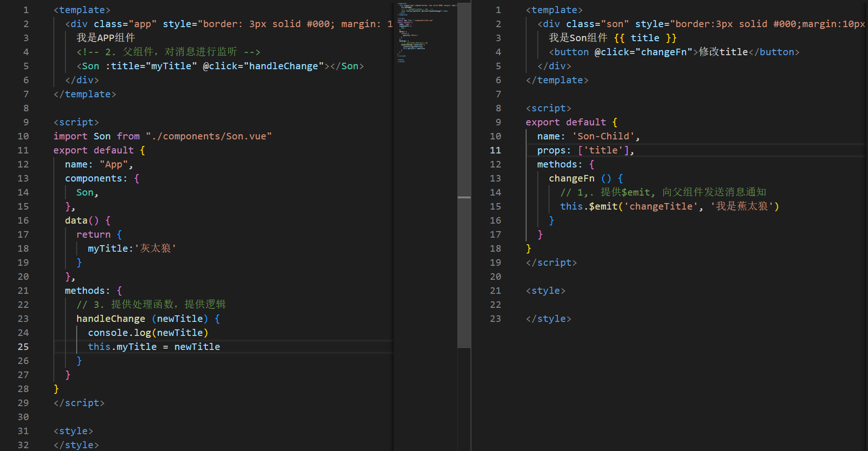
Task: Click div class="app" line in left editor
Action: (x=229, y=24)
